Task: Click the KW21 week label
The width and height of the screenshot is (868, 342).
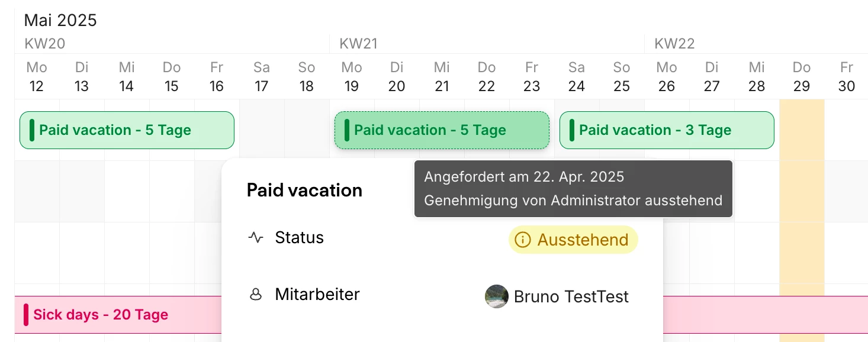Action: (358, 44)
